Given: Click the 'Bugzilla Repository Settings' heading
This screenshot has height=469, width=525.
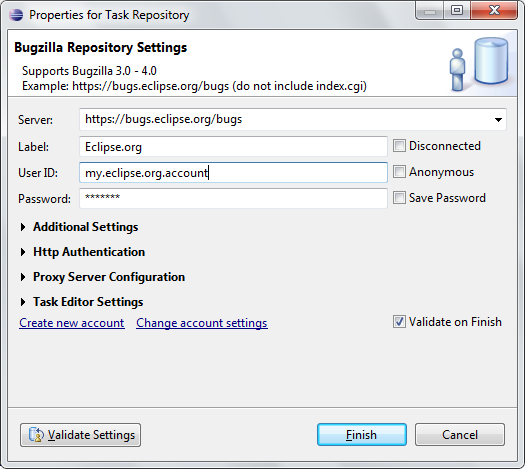Looking at the screenshot, I should click(100, 48).
